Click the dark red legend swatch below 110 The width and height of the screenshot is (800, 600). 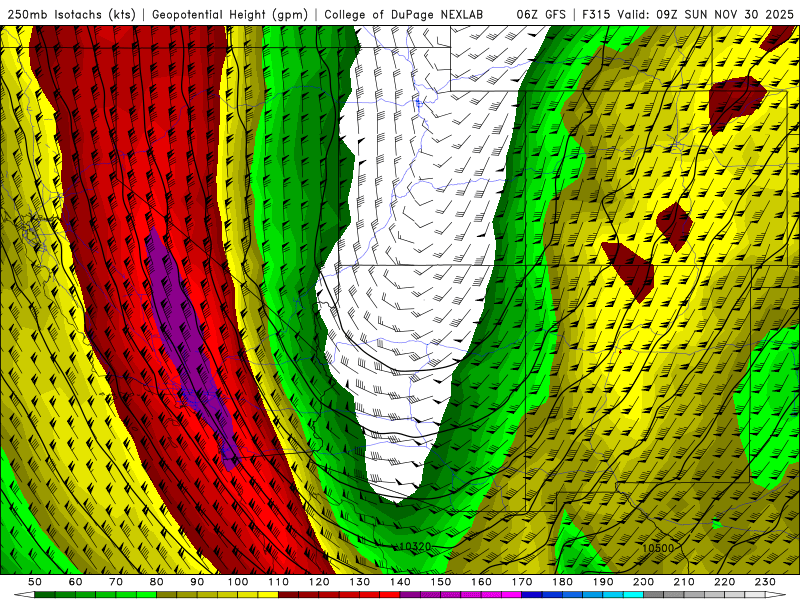(x=289, y=595)
